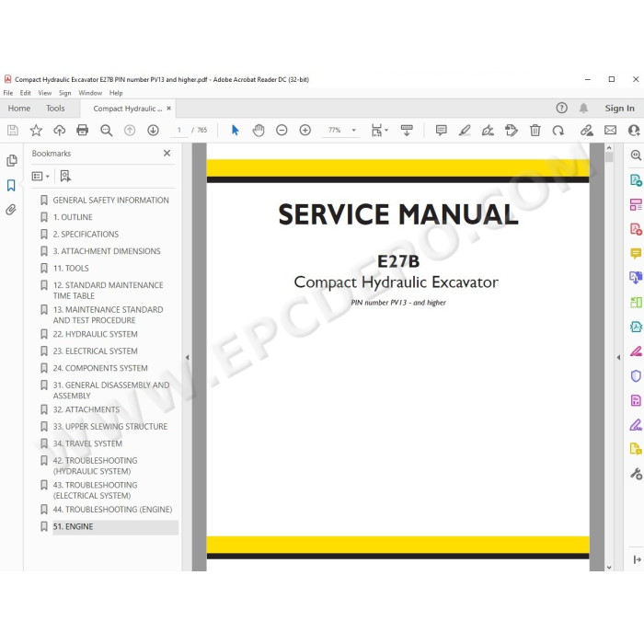Open bookmark options dropdown
This screenshot has width=644, height=644.
point(40,177)
